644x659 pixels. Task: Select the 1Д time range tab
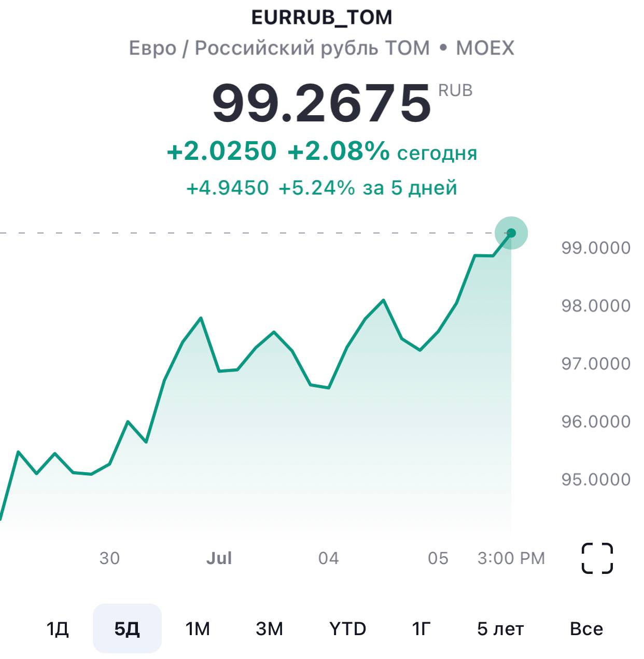58,629
